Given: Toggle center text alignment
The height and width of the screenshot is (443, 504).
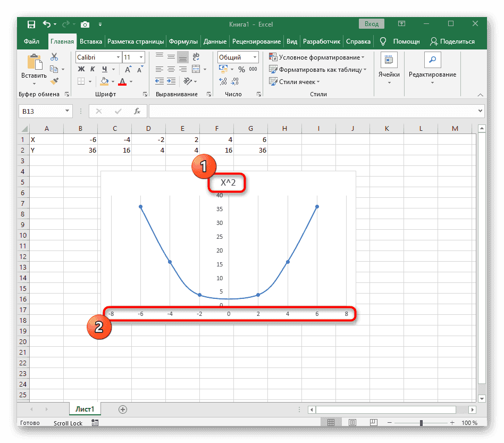Looking at the screenshot, I should point(171,69).
